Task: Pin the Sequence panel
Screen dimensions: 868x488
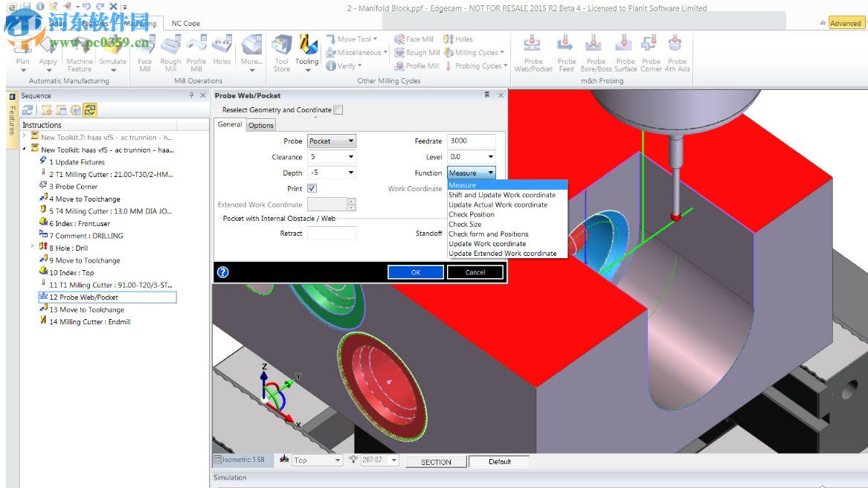Action: pos(192,95)
